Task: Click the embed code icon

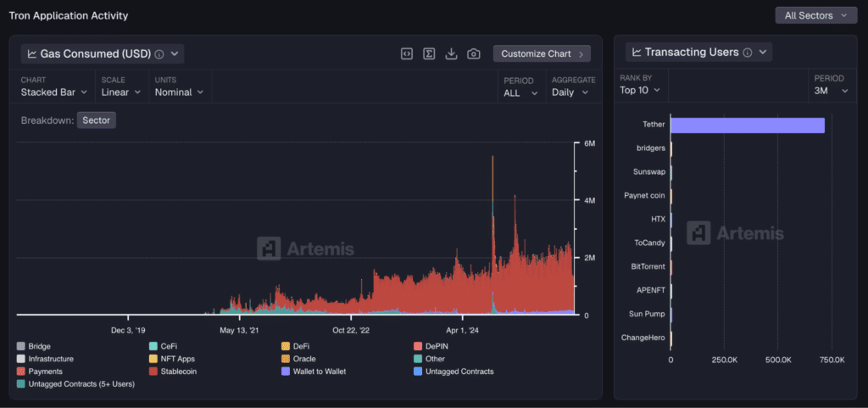Action: [407, 53]
